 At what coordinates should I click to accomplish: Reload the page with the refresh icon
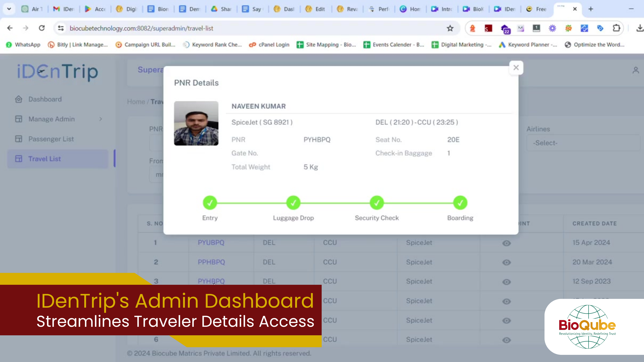click(x=42, y=28)
